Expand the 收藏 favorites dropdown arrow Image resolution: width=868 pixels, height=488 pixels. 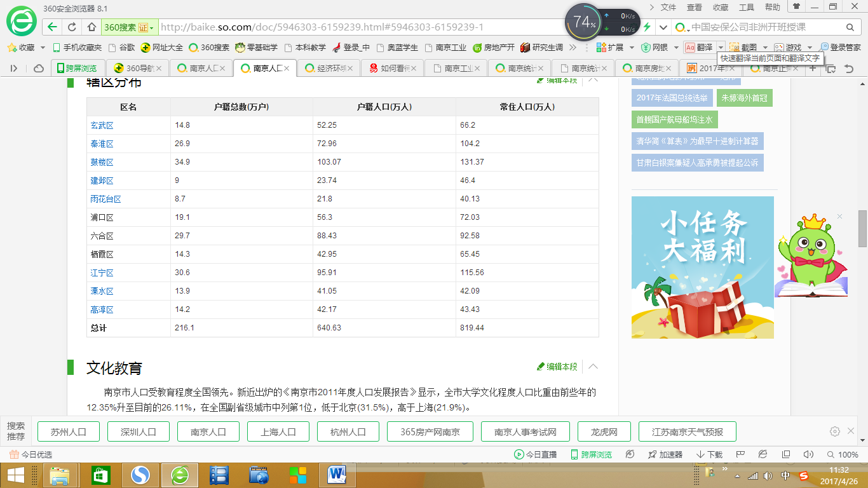point(43,48)
